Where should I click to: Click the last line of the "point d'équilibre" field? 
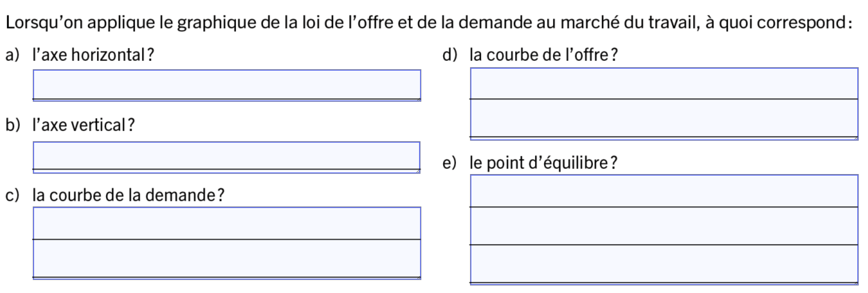(x=664, y=264)
